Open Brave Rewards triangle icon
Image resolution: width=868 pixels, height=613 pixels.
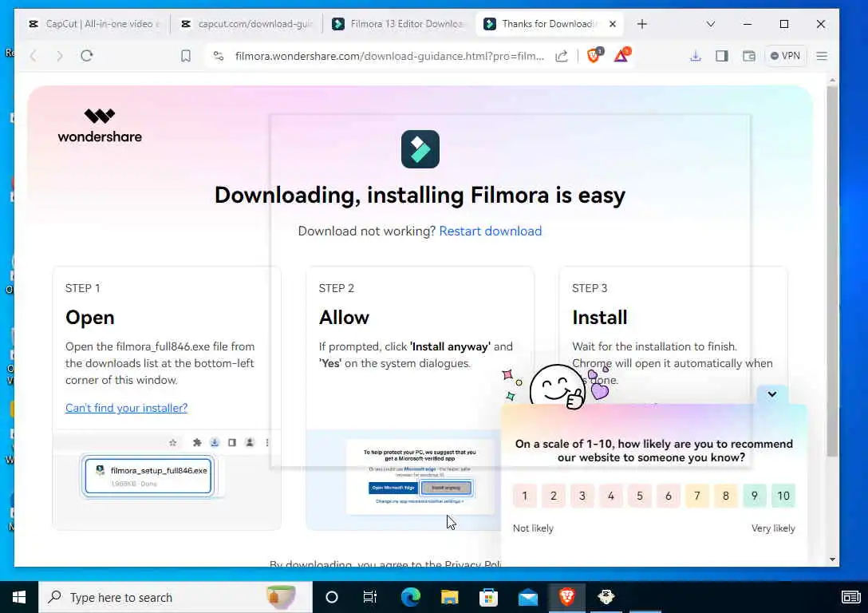tap(621, 55)
